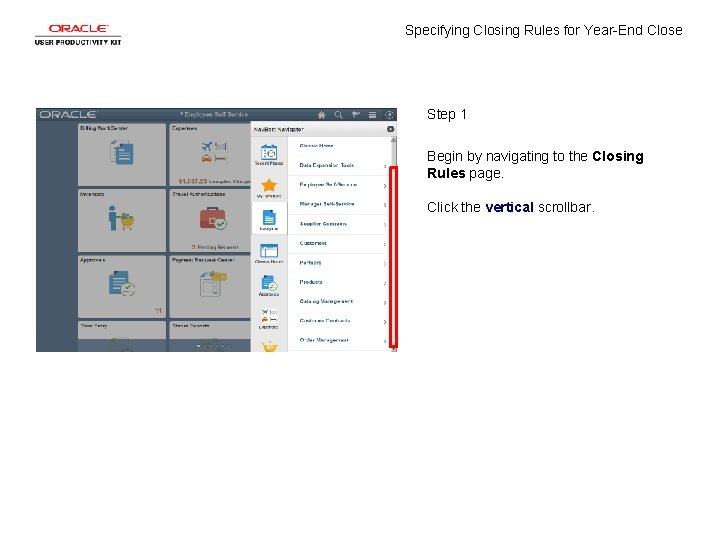
Task: Open Employee Self Service homepage dropdown
Action: tap(214, 114)
